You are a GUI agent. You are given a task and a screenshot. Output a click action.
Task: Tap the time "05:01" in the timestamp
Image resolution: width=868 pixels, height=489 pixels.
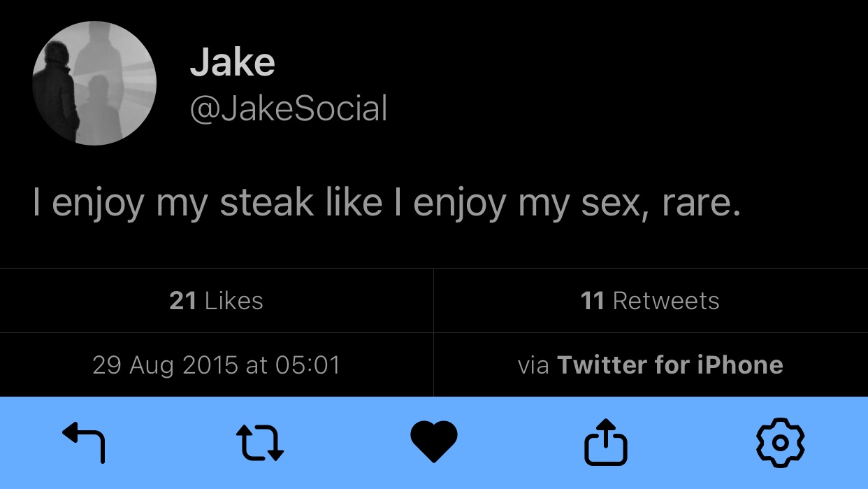(309, 365)
